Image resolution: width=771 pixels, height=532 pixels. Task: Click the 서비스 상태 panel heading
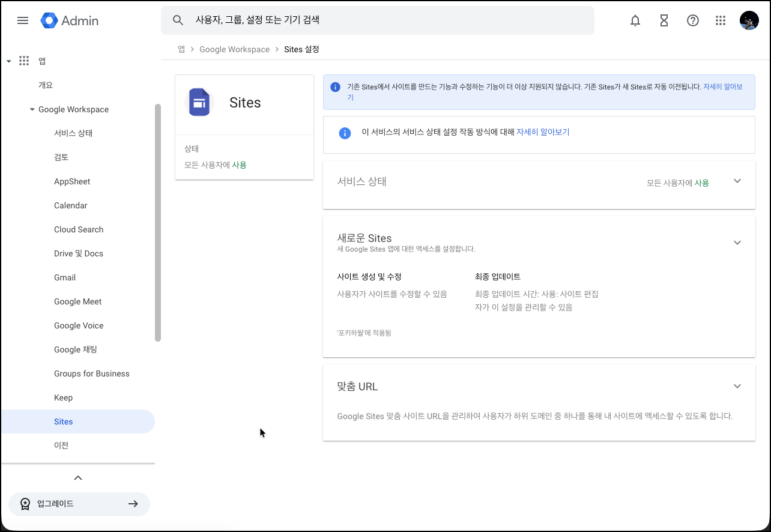click(x=361, y=181)
